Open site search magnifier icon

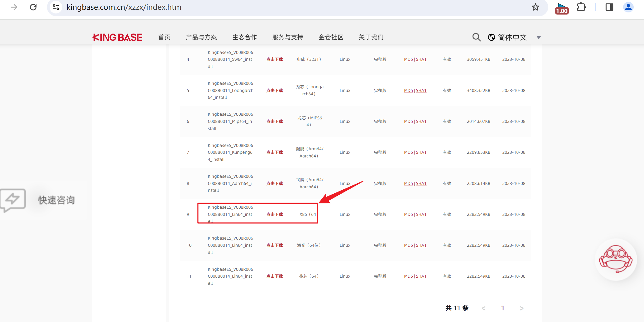click(x=476, y=37)
